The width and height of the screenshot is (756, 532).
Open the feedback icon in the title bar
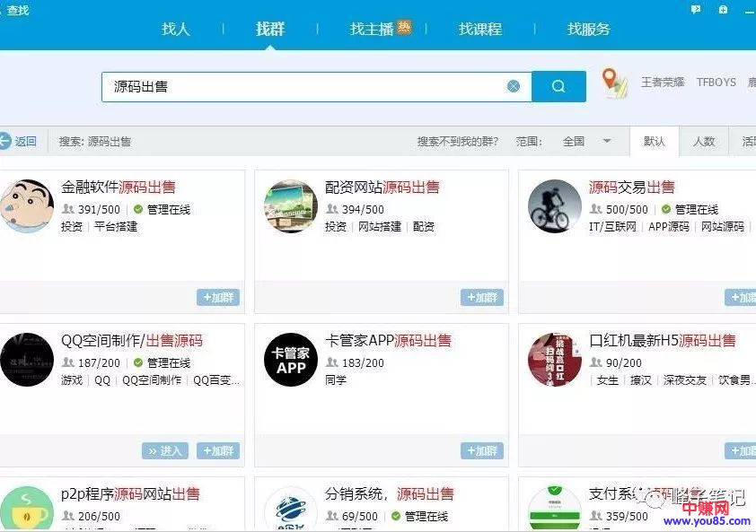(x=696, y=9)
